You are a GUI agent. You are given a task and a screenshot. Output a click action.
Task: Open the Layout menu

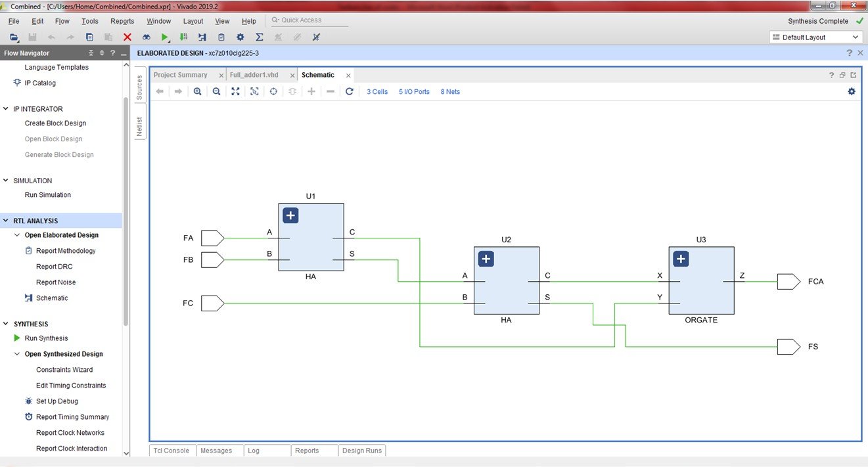(x=193, y=21)
